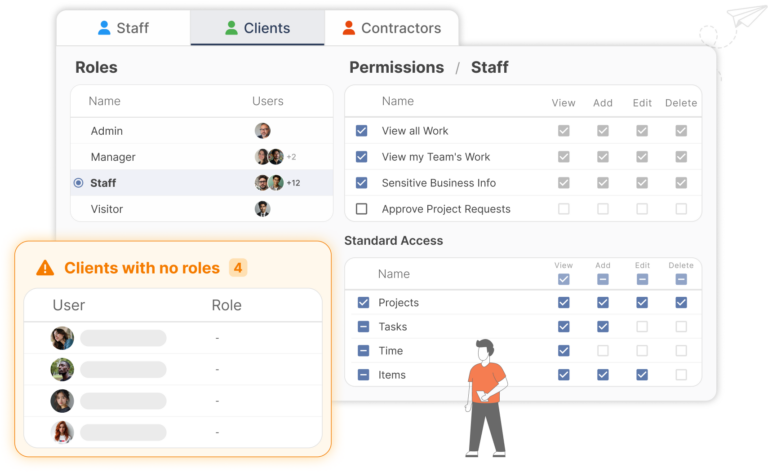
Task: Click the orange warning triangle icon
Action: [x=45, y=268]
